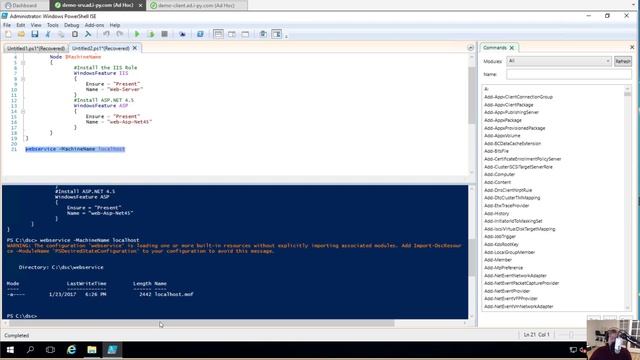Screen dimensions: 640x360
Task: Click the Paste clipboard icon
Action: (x=75, y=34)
